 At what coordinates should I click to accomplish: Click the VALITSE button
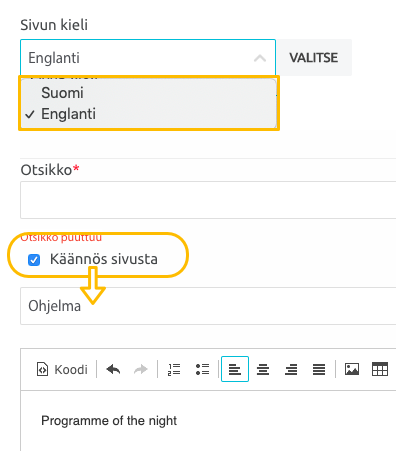pos(314,58)
